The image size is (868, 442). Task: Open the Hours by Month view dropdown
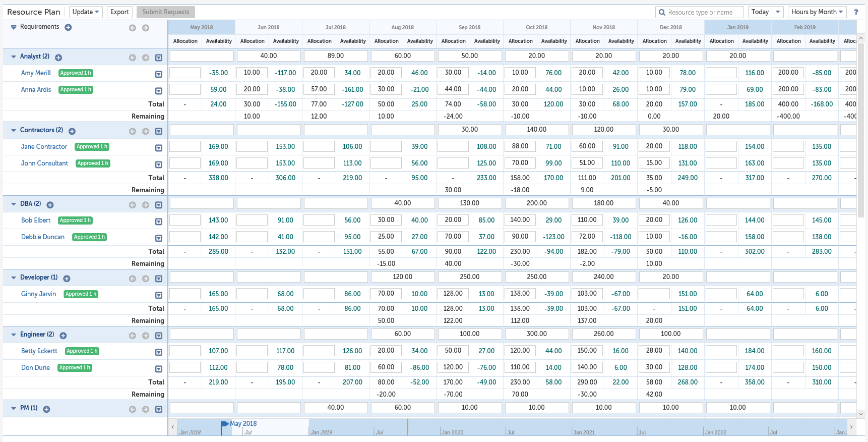817,12
